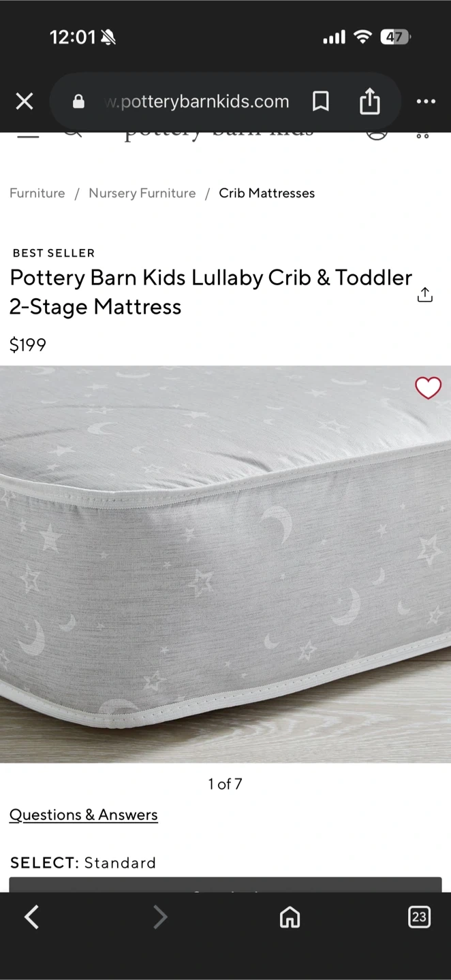Close the in-app browser with X icon
451x980 pixels.
pos(25,101)
